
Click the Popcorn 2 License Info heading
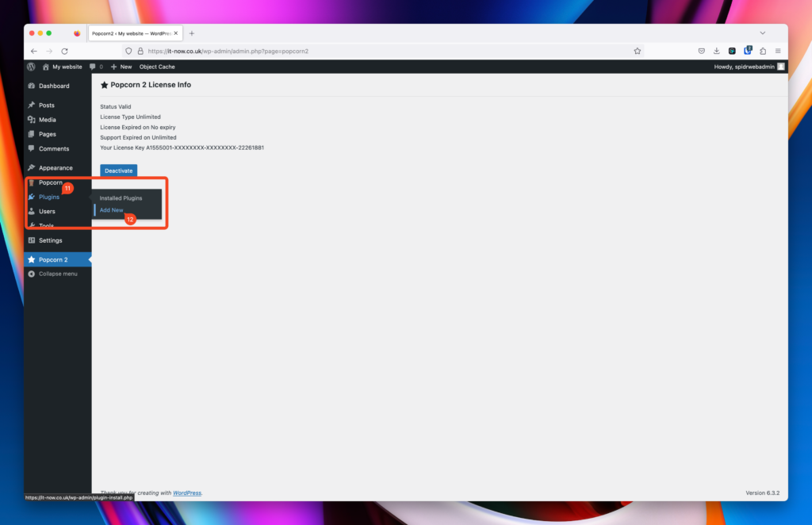point(151,85)
